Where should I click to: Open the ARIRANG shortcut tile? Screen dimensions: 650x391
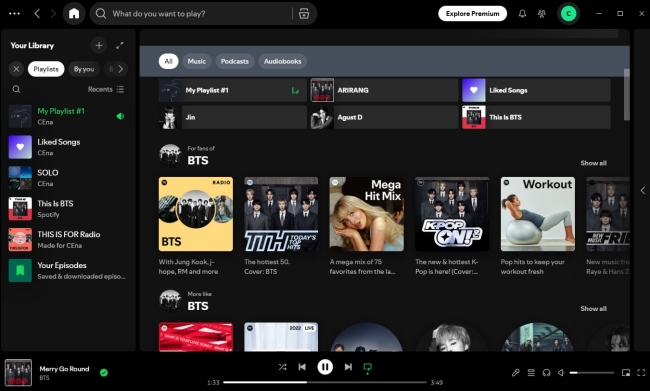pos(384,90)
